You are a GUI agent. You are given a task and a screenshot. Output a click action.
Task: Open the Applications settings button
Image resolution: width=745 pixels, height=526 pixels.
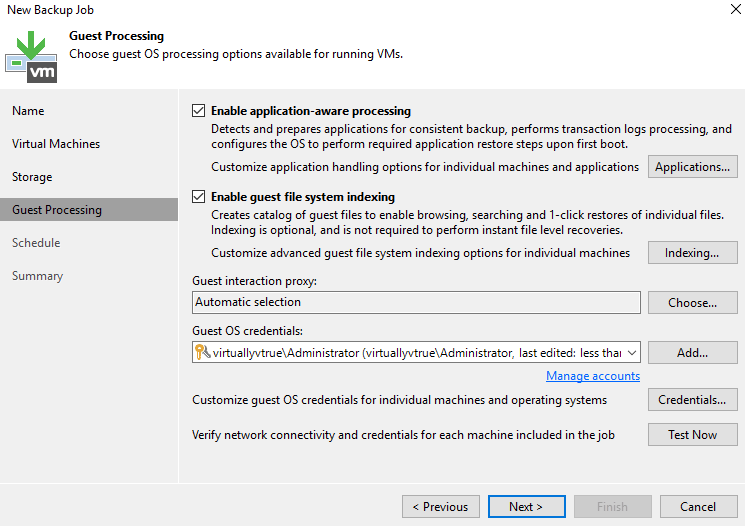pos(693,167)
